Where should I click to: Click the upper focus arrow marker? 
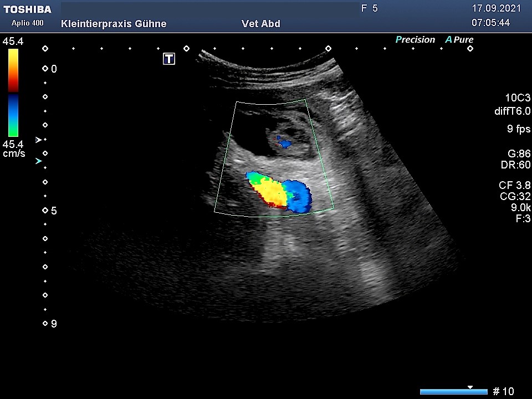38,140
